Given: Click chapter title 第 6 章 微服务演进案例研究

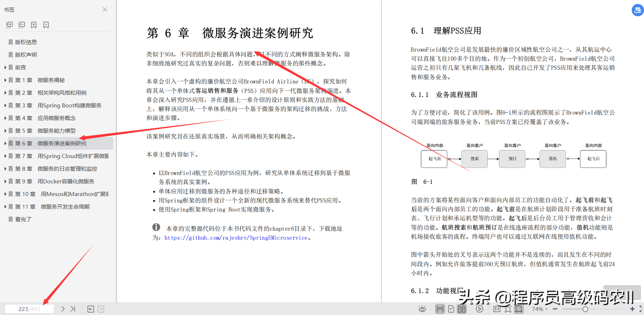Looking at the screenshot, I should coord(230,33).
